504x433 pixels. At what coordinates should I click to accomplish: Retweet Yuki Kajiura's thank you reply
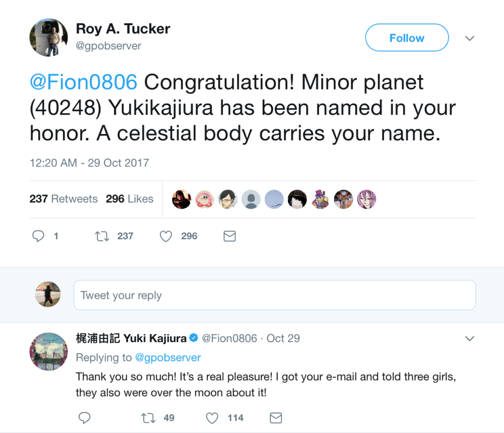tap(147, 418)
